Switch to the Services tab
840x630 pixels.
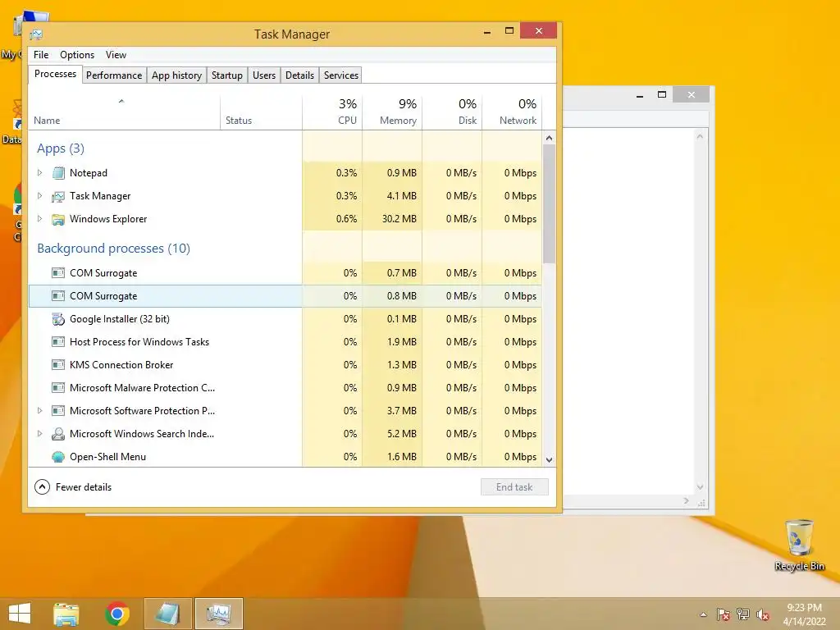click(340, 75)
